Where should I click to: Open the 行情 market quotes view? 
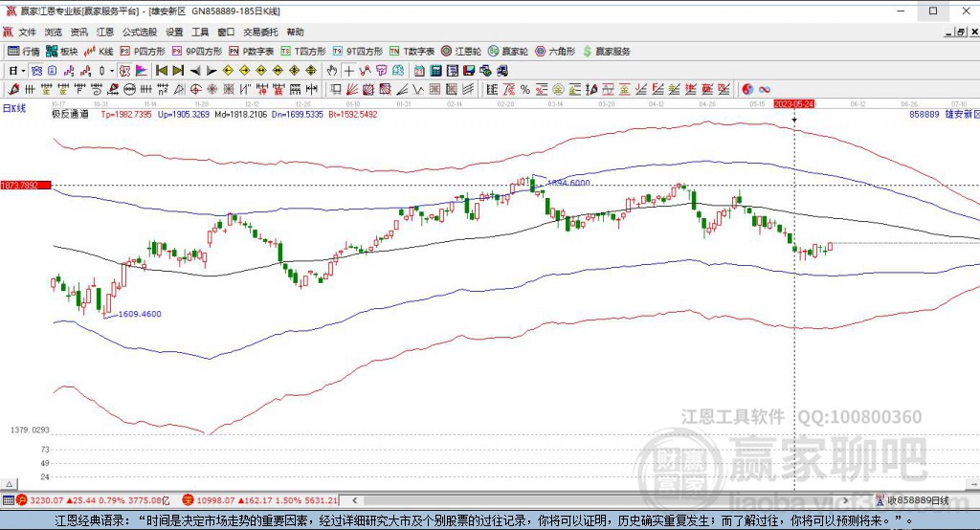(x=24, y=52)
